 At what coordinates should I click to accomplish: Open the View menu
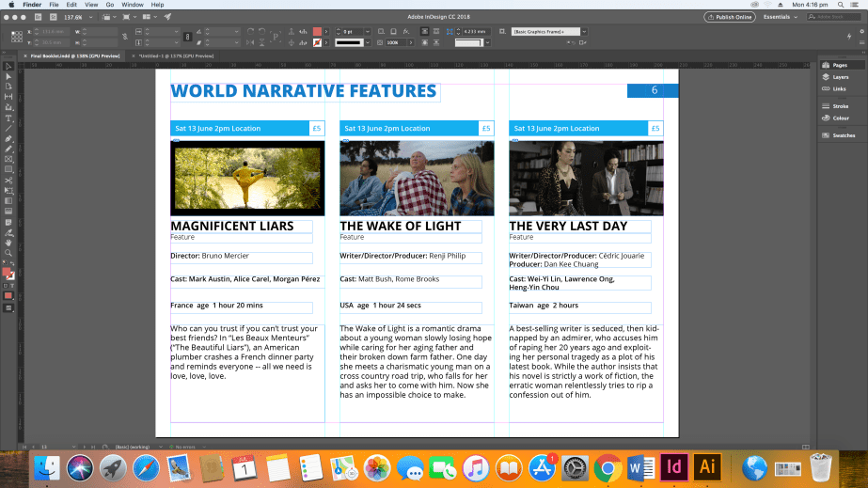(91, 5)
